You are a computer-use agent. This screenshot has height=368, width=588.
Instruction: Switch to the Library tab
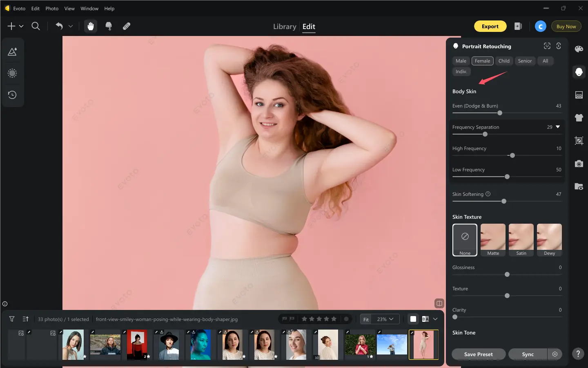285,27
